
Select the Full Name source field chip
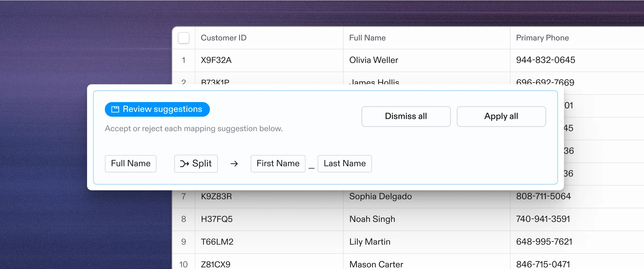[x=131, y=164]
